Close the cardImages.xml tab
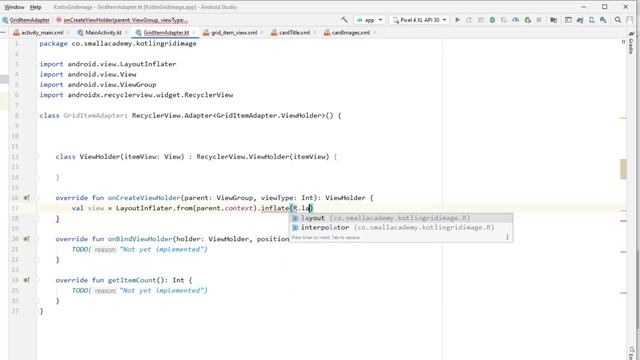Screen dimensions: 640x360 375,32
